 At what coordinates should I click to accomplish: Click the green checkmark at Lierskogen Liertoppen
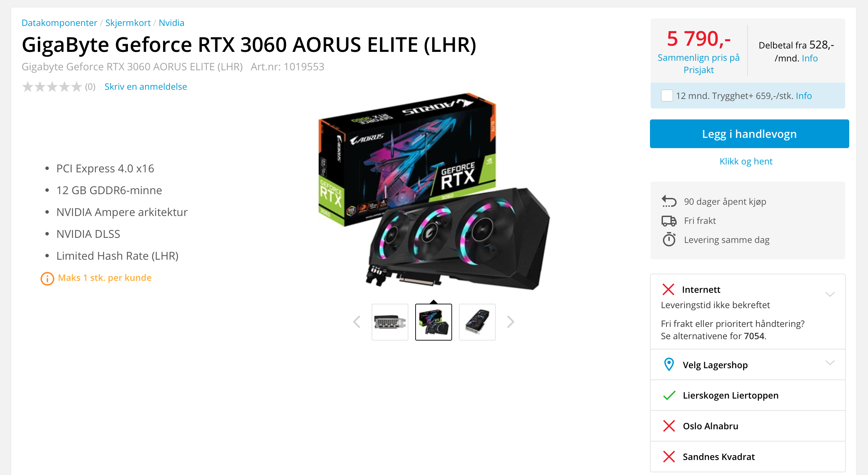[x=669, y=395]
